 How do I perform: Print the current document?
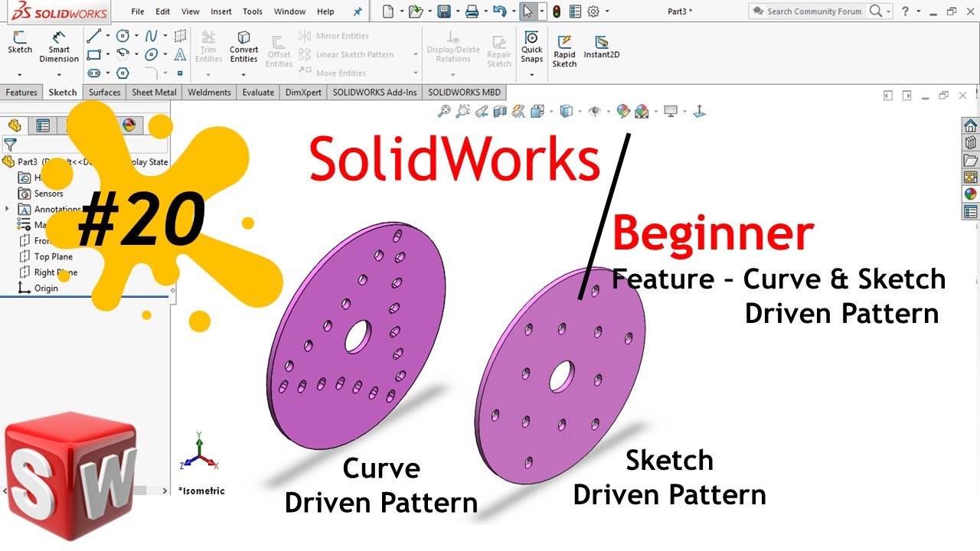pos(472,11)
